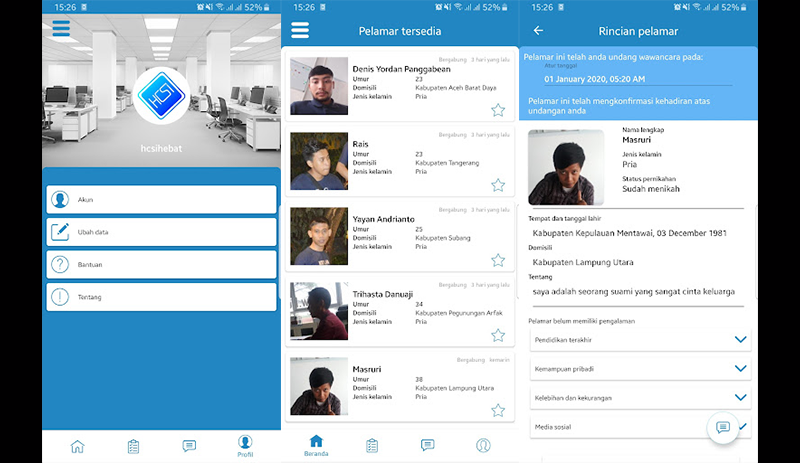
Task: Select the Profil tab in bottom navigation
Action: tap(245, 446)
